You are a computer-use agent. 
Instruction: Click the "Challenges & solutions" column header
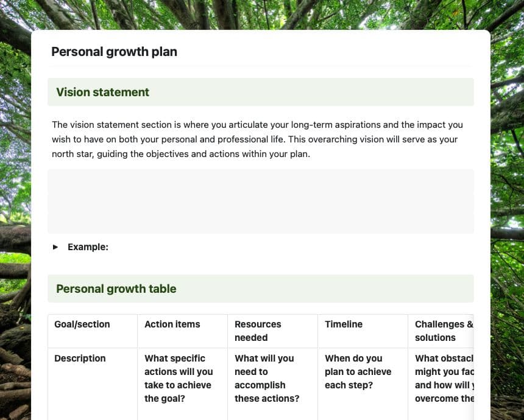(443, 331)
